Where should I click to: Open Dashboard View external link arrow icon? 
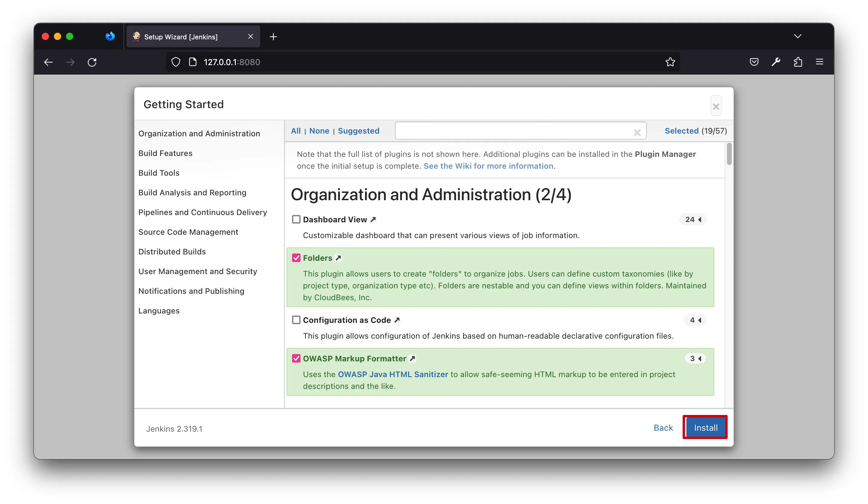pyautogui.click(x=373, y=220)
